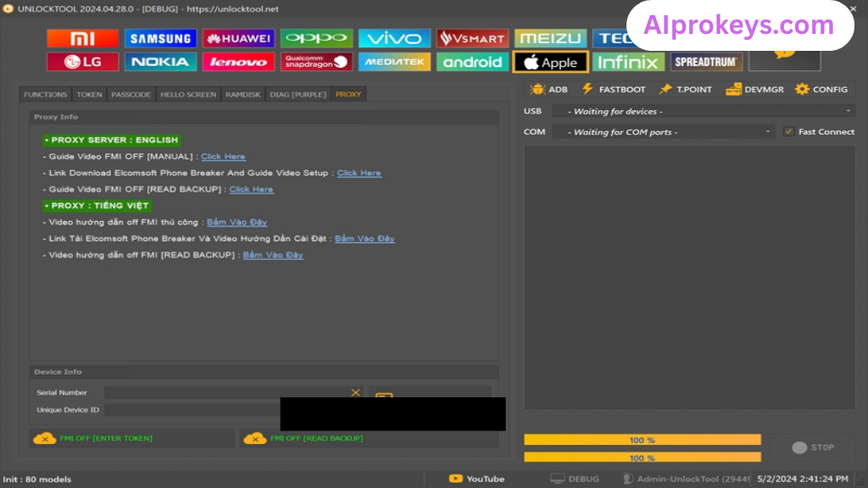The height and width of the screenshot is (488, 868).
Task: Open Guide Video FMI OFF [READ BACKUP] link
Action: coord(252,189)
